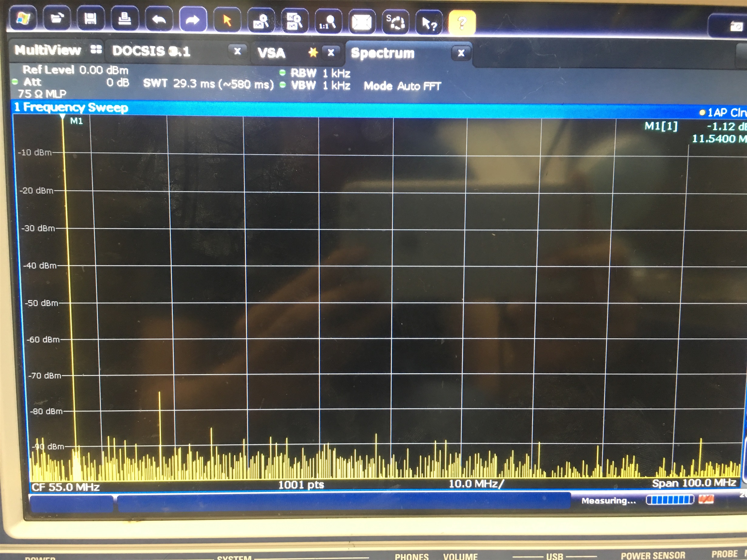The width and height of the screenshot is (747, 560).
Task: Click the -80 dBm axis label
Action: pyautogui.click(x=46, y=411)
